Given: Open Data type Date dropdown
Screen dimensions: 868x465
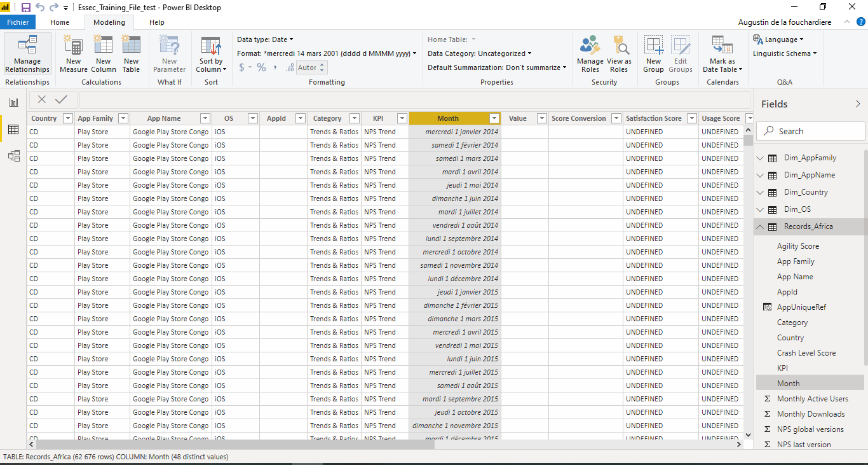Looking at the screenshot, I should pyautogui.click(x=265, y=39).
